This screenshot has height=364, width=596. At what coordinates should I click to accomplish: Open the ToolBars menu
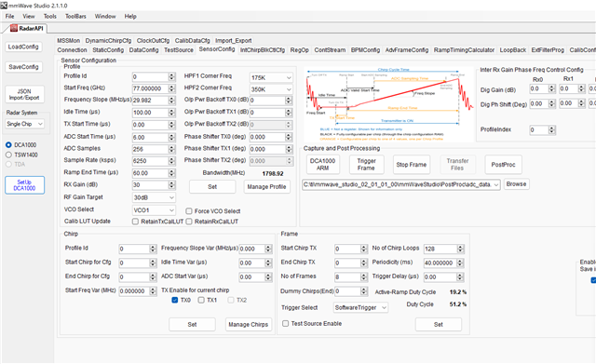pyautogui.click(x=75, y=17)
